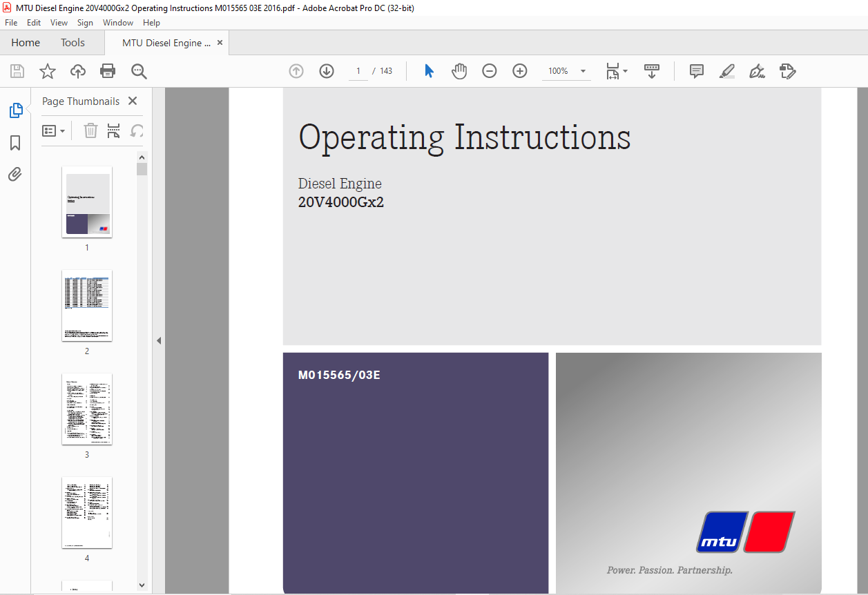Open the File menu
The image size is (868, 595).
[11, 23]
